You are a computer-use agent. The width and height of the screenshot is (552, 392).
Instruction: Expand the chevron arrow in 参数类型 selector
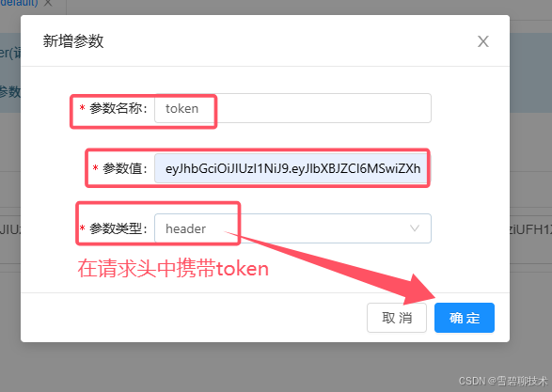(415, 228)
